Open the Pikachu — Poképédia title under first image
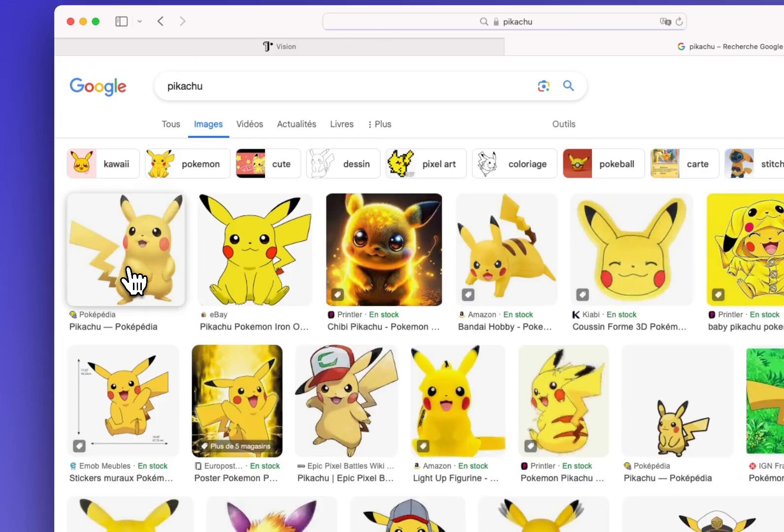 113,327
